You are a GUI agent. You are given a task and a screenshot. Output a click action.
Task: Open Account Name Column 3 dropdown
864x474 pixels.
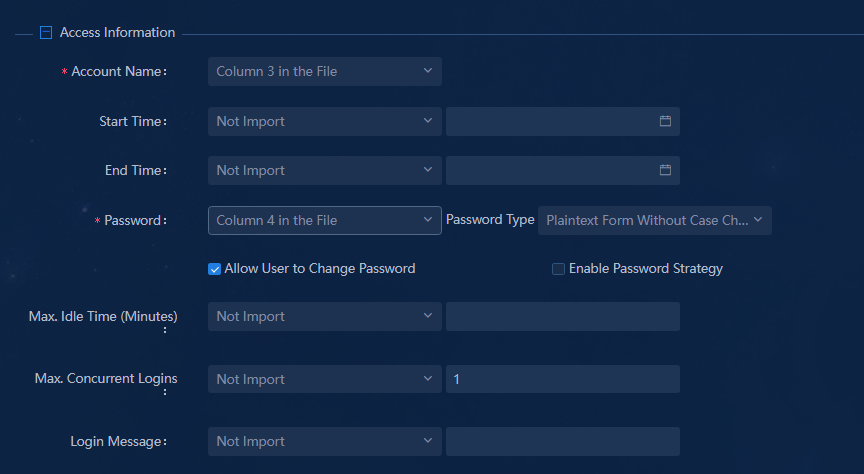pos(325,72)
